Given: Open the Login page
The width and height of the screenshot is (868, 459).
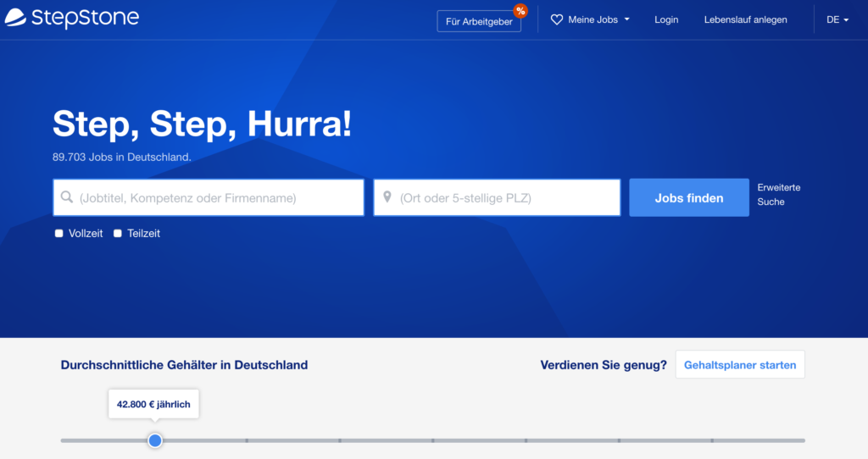Looking at the screenshot, I should click(x=666, y=19).
